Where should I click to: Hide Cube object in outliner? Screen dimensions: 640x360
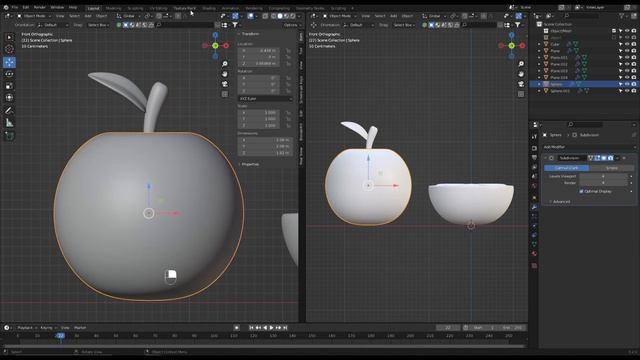(627, 44)
